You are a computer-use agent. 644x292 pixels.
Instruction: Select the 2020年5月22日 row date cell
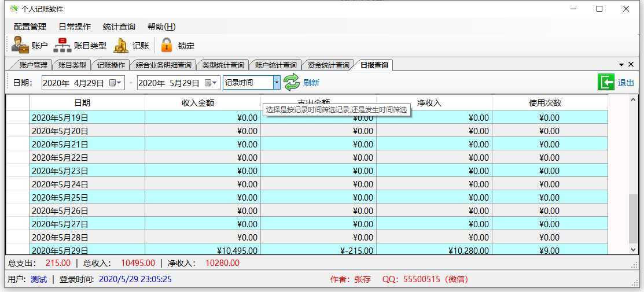[87, 158]
